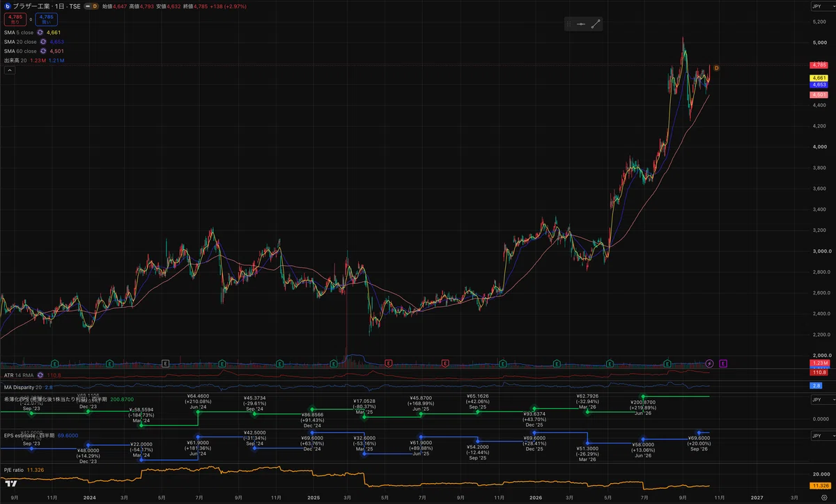Grab the floating drawing toolbar handle
Screen dimensions: 836x504
coord(568,24)
